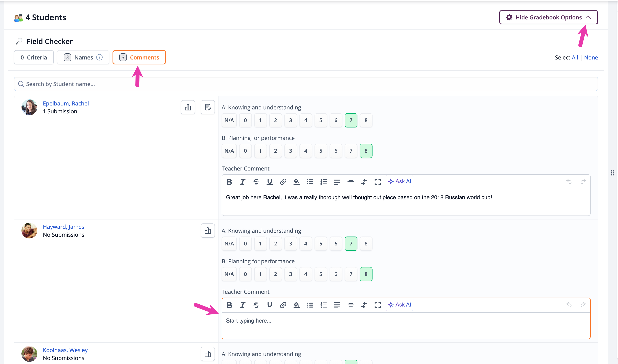The width and height of the screenshot is (618, 364).
Task: Open Rachel Epelbaum's profile photo
Action: pos(29,107)
